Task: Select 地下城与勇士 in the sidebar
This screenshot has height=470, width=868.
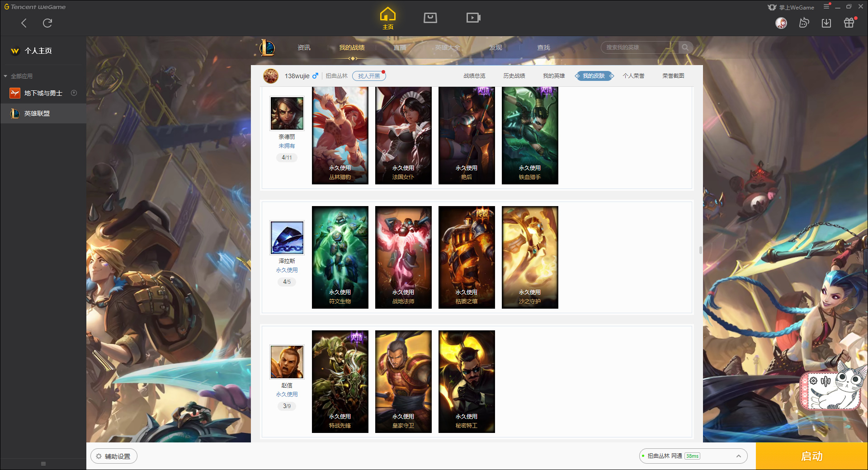Action: pyautogui.click(x=43, y=93)
